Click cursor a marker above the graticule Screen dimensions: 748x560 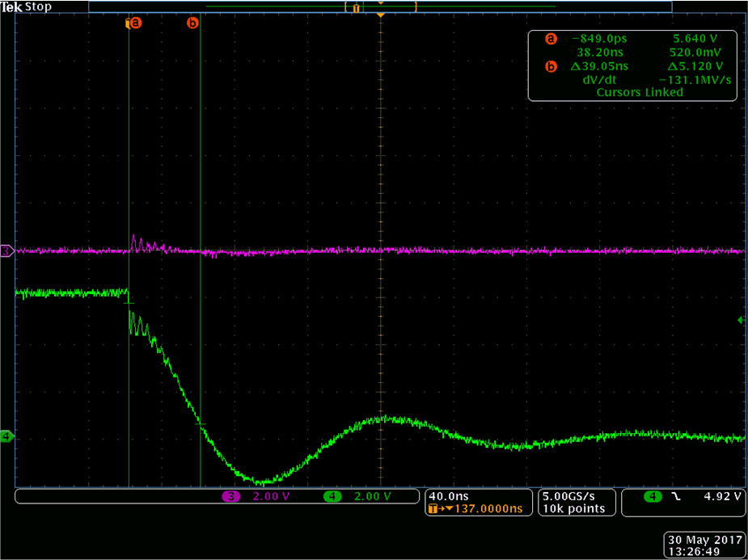click(x=135, y=23)
